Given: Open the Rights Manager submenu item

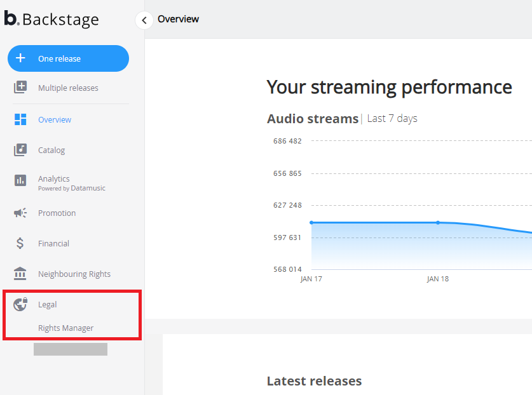Looking at the screenshot, I should pos(65,328).
